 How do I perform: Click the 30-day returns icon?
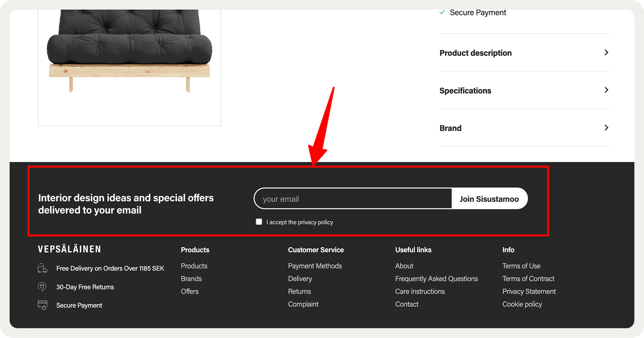(x=42, y=286)
